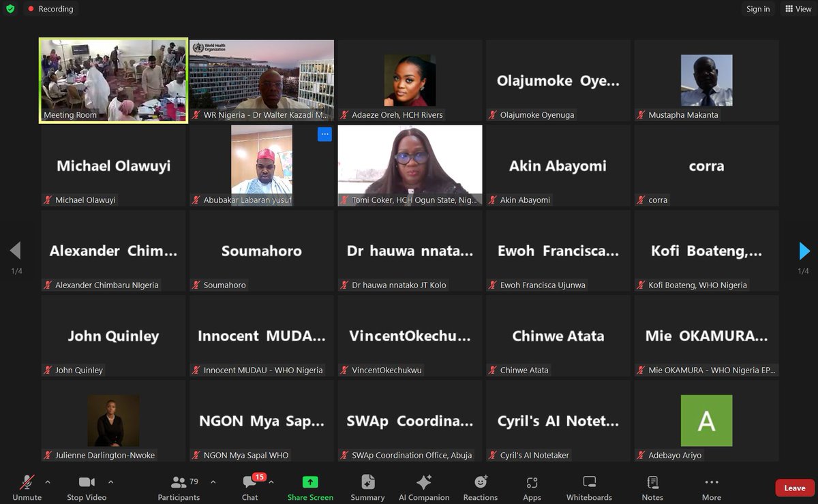Click the Innocent MUDAU - WHO Nigeria label

[263, 371]
